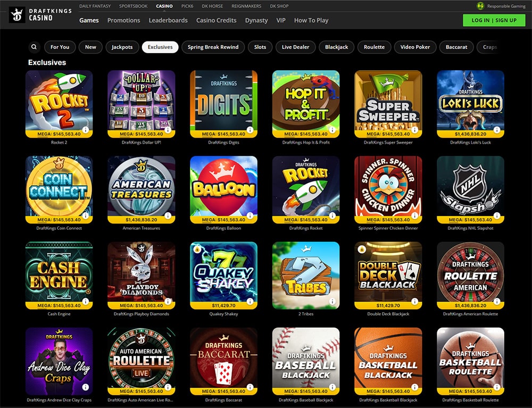Click the 'American Treasures' game title text
The width and height of the screenshot is (532, 408).
click(x=141, y=228)
